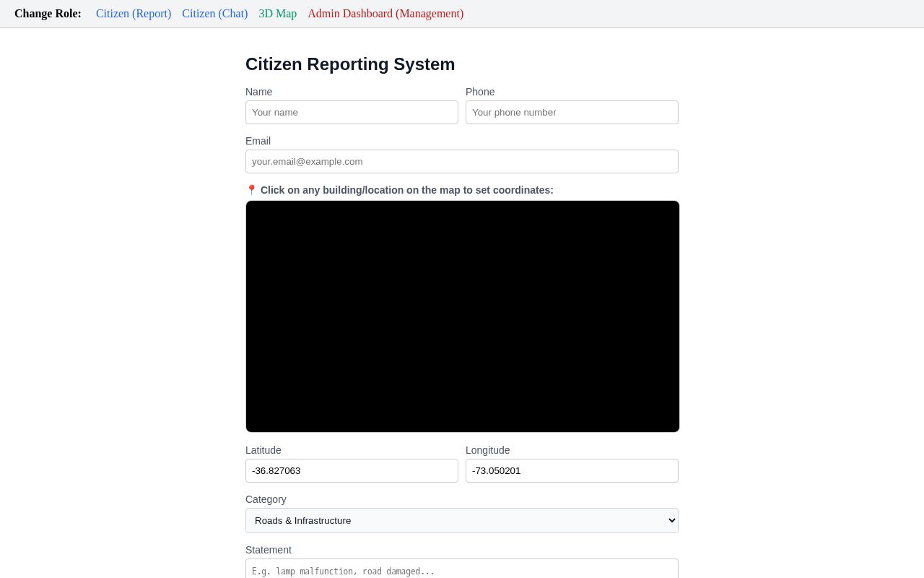Screen dimensions: 924x578
Task: Click the map to set coordinates
Action: [463, 316]
